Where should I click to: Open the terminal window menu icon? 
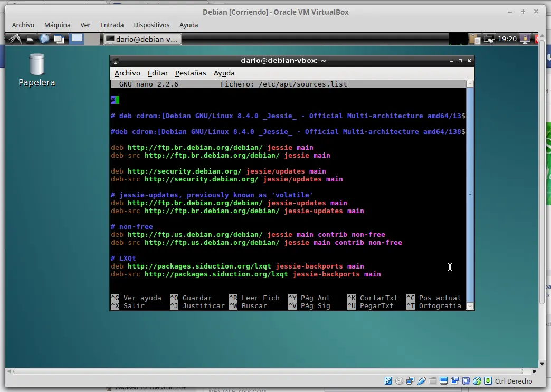[x=116, y=61]
